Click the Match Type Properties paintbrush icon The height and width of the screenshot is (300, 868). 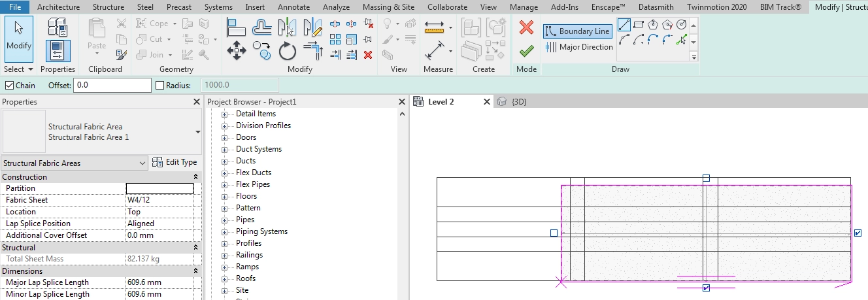[121, 54]
